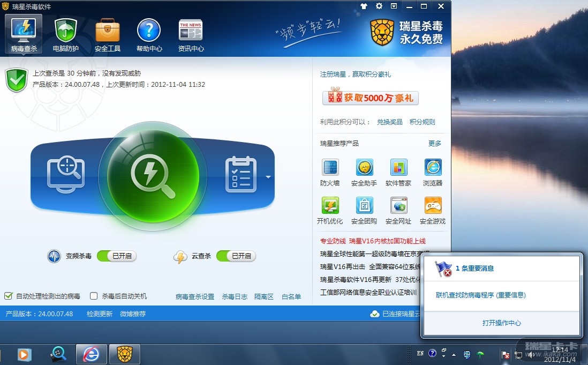Click 微博推荐 in the status bar
Screen dimensions: 588x365
133,314
